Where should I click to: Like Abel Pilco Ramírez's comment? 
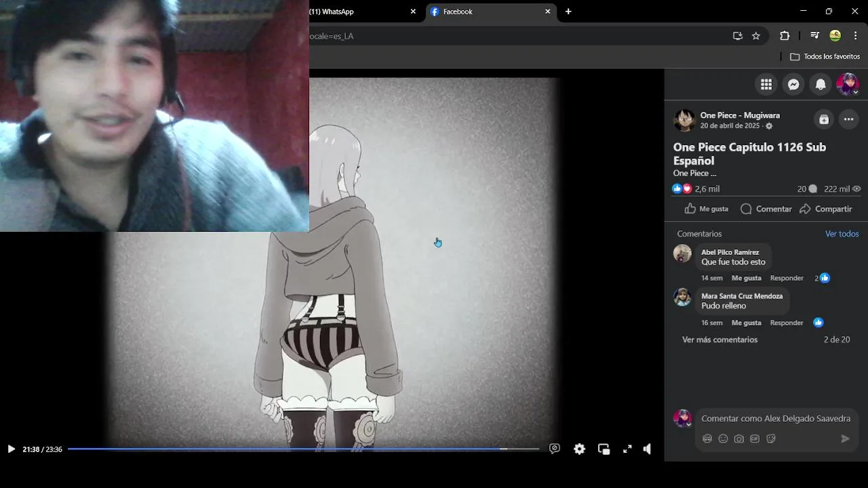[x=746, y=278]
